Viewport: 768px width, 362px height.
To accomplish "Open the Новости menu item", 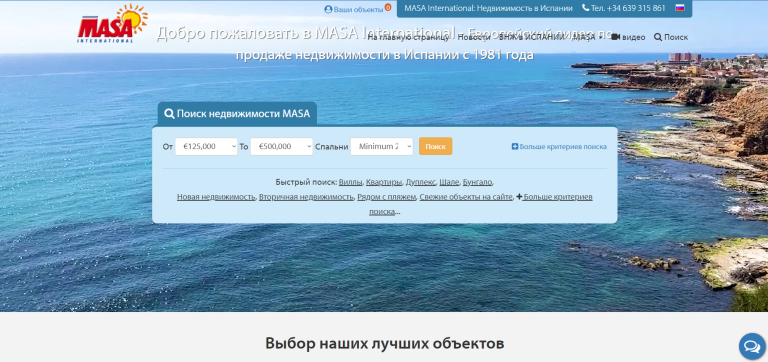I will coord(474,37).
